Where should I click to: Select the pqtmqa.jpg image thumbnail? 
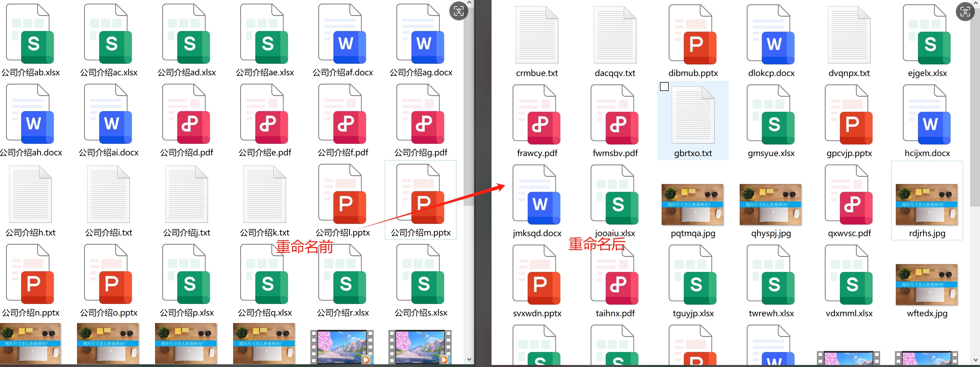[x=693, y=204]
